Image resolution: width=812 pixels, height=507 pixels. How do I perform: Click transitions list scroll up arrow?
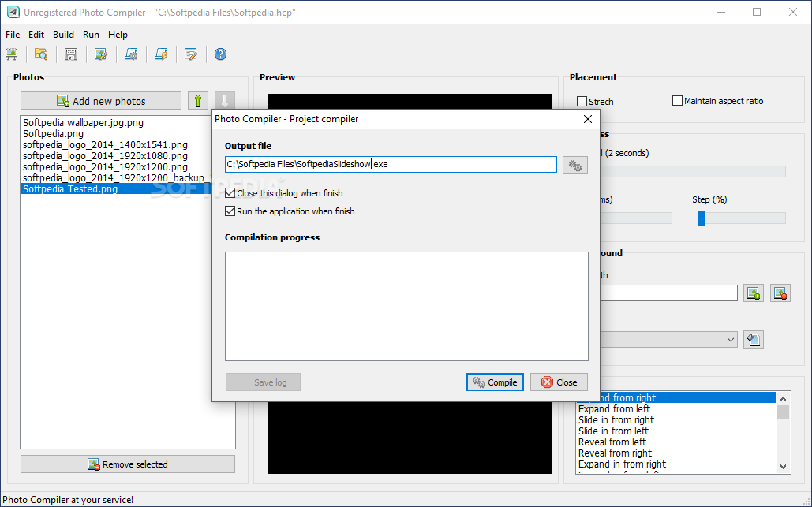click(x=783, y=398)
